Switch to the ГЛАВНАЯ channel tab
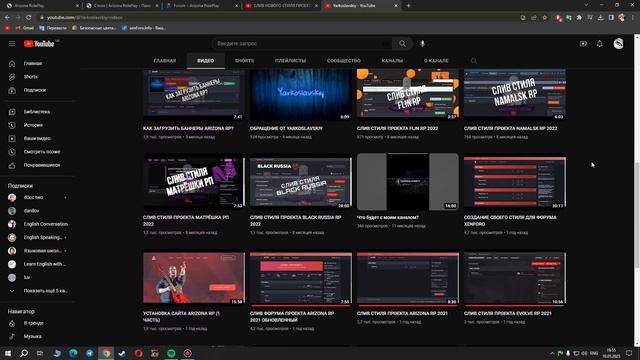640x360 pixels. pyautogui.click(x=165, y=61)
